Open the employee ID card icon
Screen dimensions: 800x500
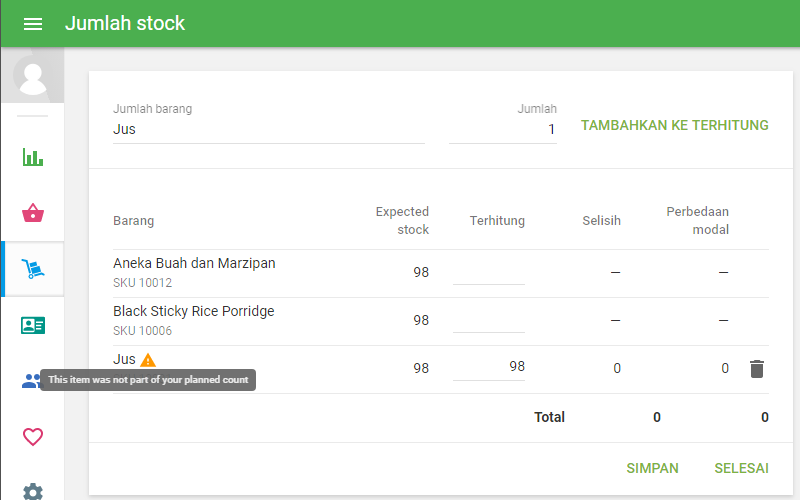[33, 325]
